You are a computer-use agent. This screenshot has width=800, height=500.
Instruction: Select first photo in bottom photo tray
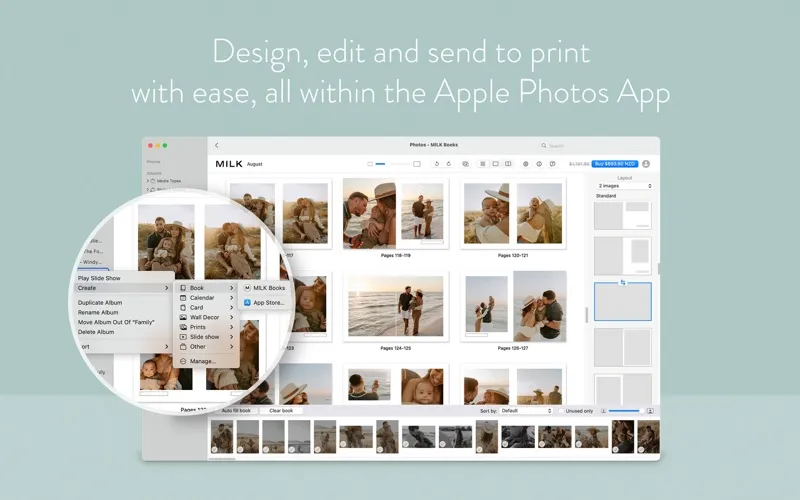[x=222, y=437]
